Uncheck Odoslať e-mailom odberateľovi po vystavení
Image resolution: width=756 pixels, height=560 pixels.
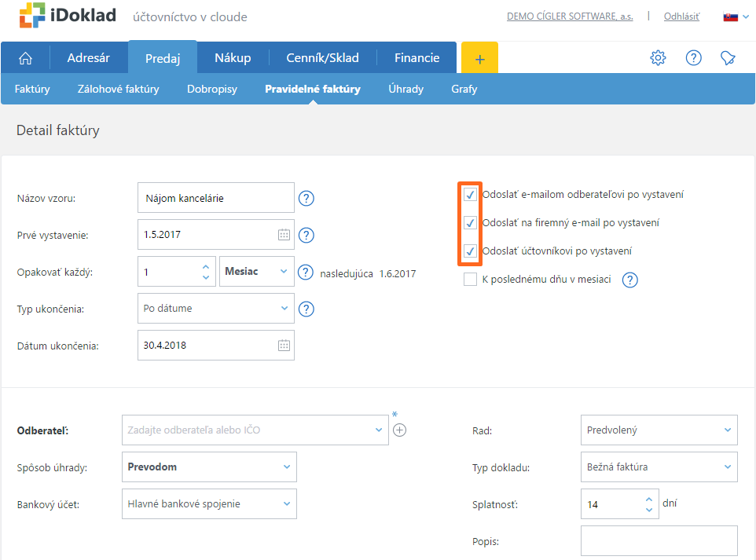coord(470,194)
